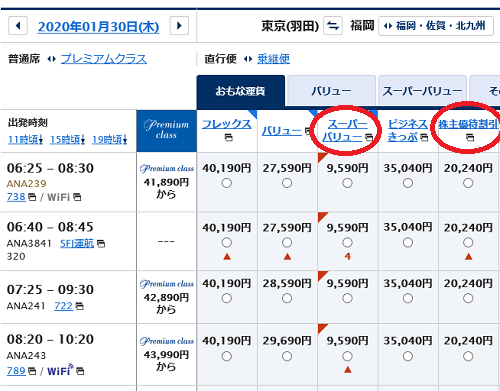The image size is (500, 391).
Task: Open the ビジネスきっぷ fare header link
Action: tap(407, 130)
